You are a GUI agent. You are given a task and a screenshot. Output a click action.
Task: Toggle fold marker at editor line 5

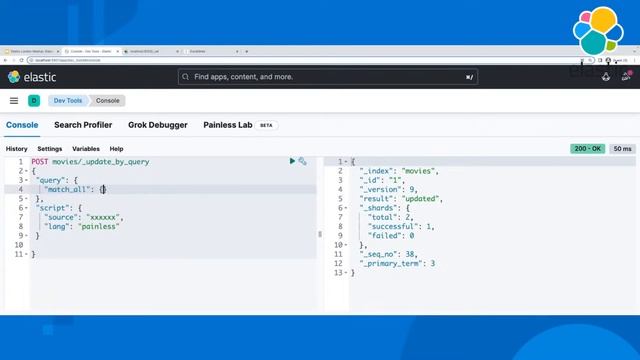[27, 199]
